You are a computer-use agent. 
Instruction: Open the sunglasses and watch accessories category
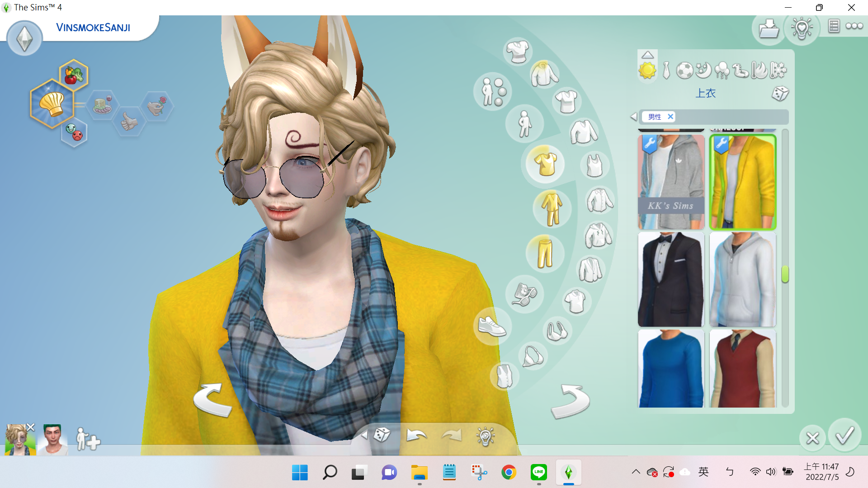(x=524, y=294)
